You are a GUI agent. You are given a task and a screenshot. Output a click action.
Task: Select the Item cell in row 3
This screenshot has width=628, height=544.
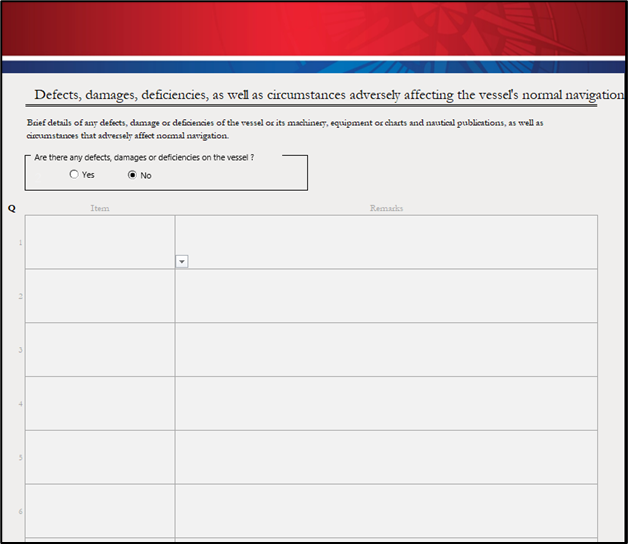[x=99, y=350]
